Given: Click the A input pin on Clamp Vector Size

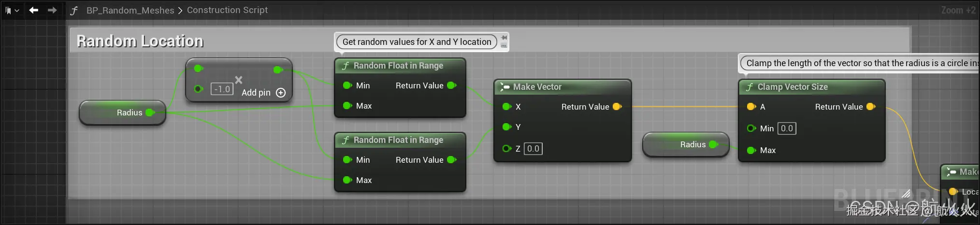Looking at the screenshot, I should 751,107.
